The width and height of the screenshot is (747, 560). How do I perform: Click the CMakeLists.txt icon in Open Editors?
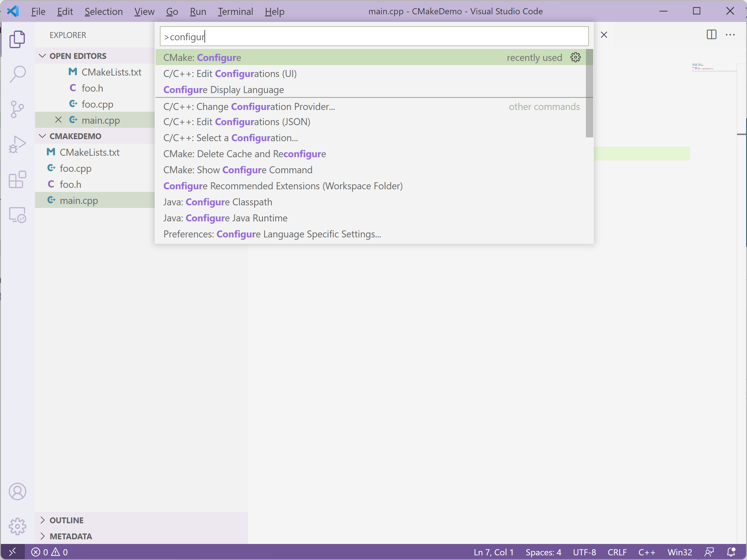click(x=73, y=72)
